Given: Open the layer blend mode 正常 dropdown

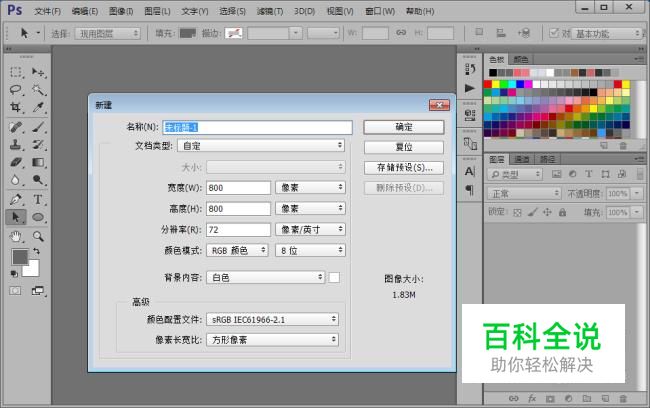Looking at the screenshot, I should coord(524,193).
